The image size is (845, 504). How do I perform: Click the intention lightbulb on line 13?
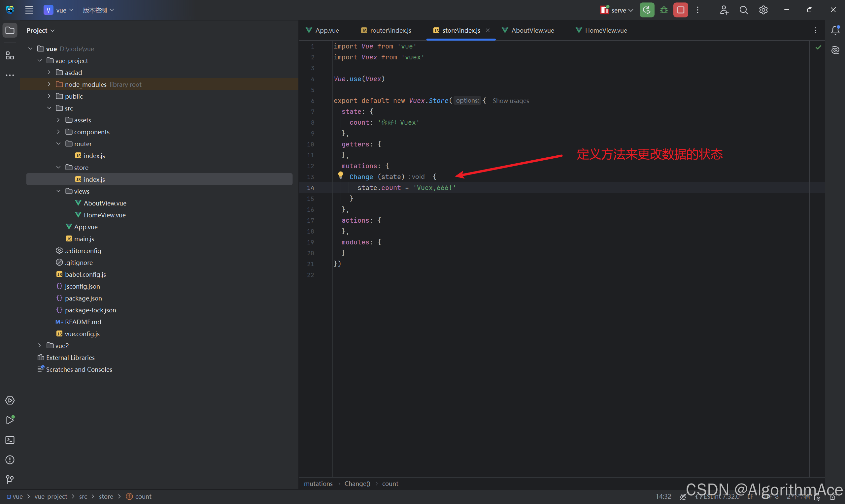pyautogui.click(x=340, y=175)
